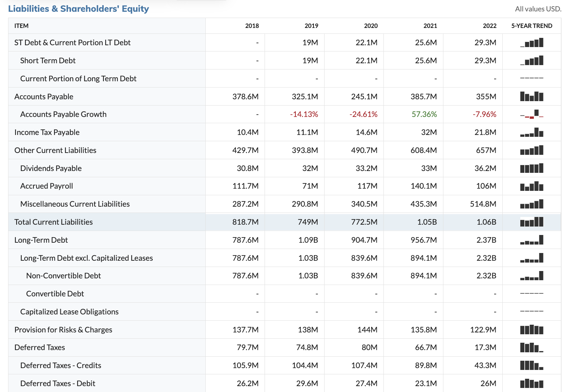
Task: Select the Short Term Debt row label
Action: pos(48,61)
